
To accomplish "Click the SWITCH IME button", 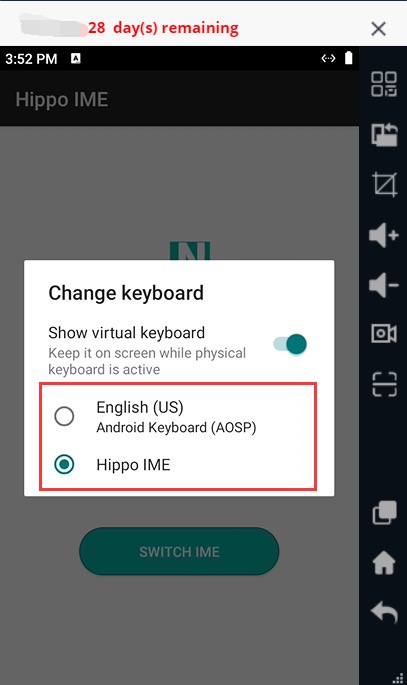I will [179, 551].
